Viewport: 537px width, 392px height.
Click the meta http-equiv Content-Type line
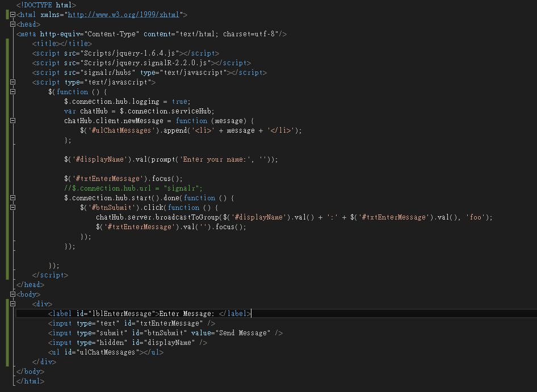pyautogui.click(x=152, y=34)
